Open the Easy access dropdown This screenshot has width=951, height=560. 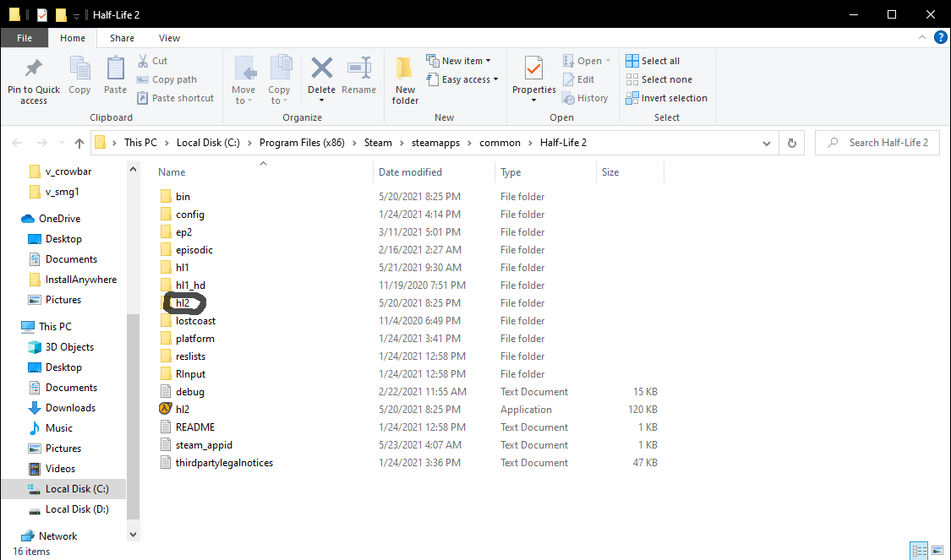coord(462,79)
